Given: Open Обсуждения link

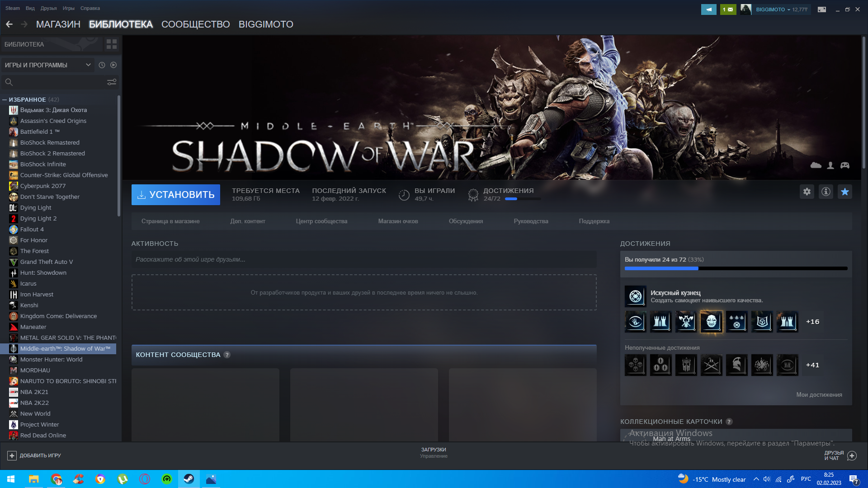Looking at the screenshot, I should pos(466,221).
